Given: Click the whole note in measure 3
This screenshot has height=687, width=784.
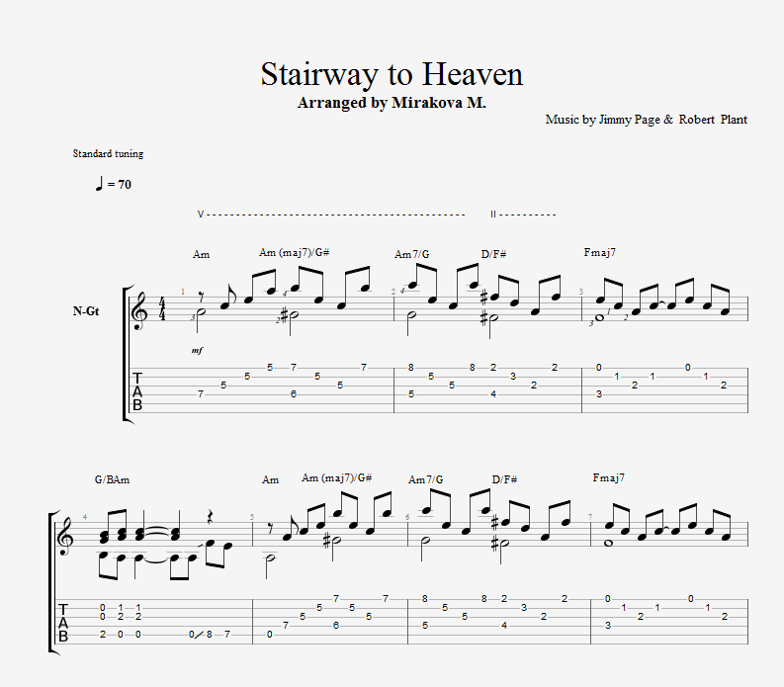Looking at the screenshot, I should (600, 317).
